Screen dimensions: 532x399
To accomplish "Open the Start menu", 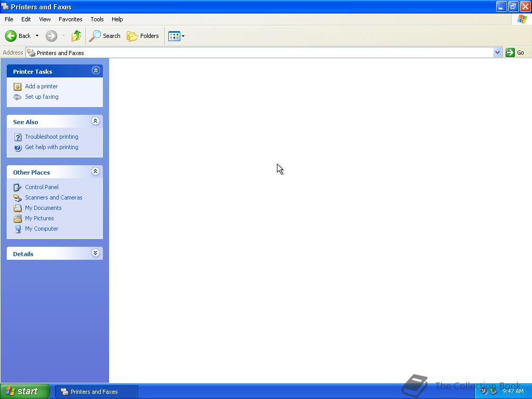I will click(25, 391).
